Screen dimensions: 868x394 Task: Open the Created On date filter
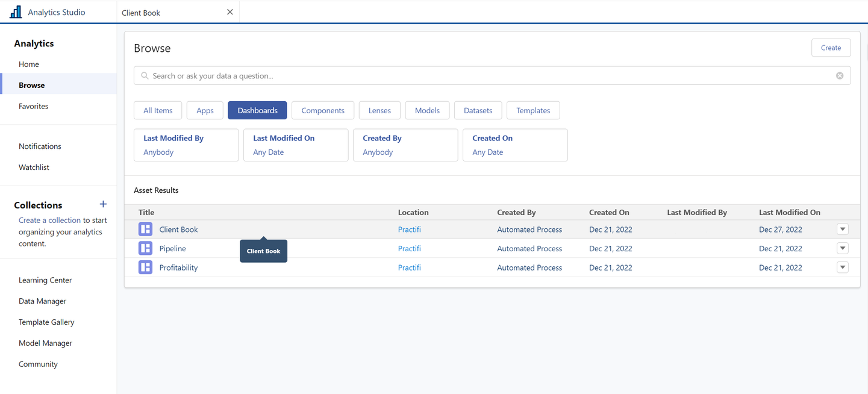pos(515,145)
